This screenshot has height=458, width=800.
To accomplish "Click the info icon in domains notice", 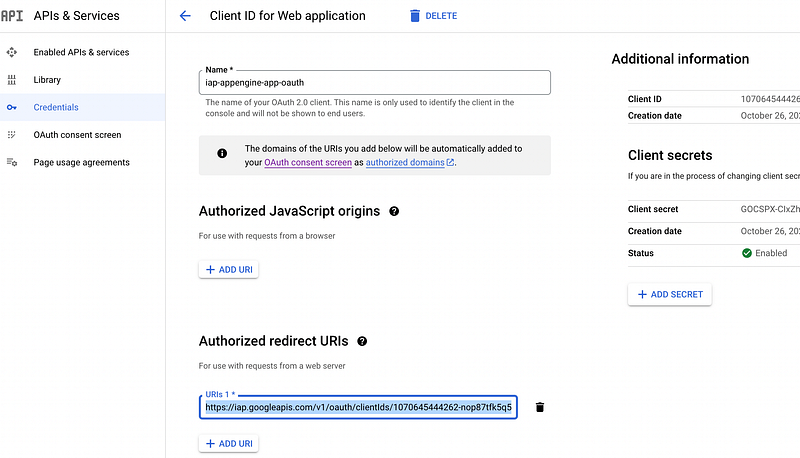I will [222, 153].
